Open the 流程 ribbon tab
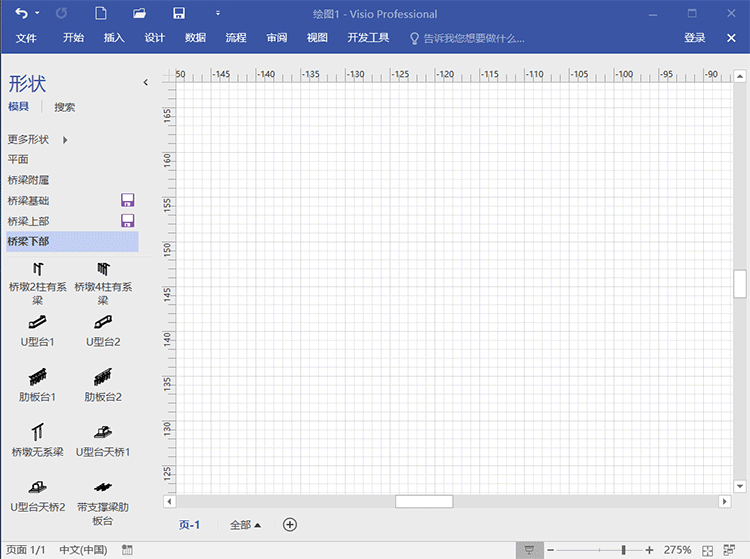 pyautogui.click(x=236, y=38)
